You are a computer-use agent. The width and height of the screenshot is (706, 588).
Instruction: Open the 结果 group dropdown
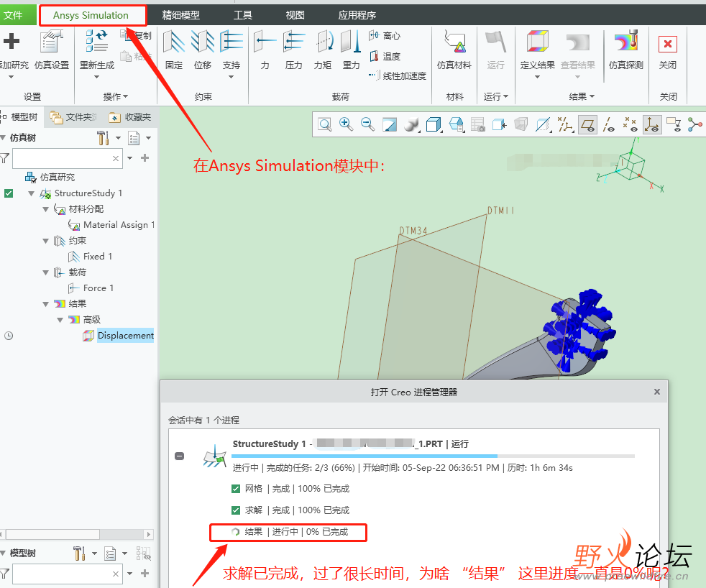(582, 96)
